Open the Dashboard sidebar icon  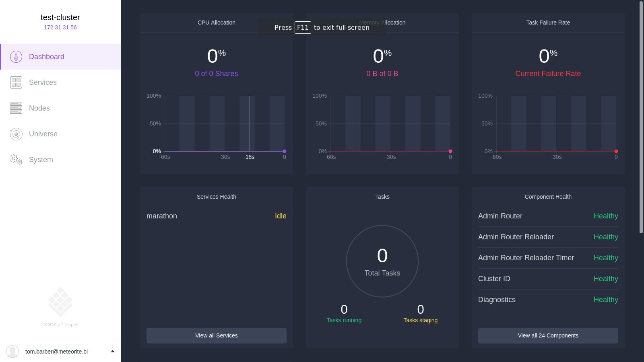pos(16,57)
